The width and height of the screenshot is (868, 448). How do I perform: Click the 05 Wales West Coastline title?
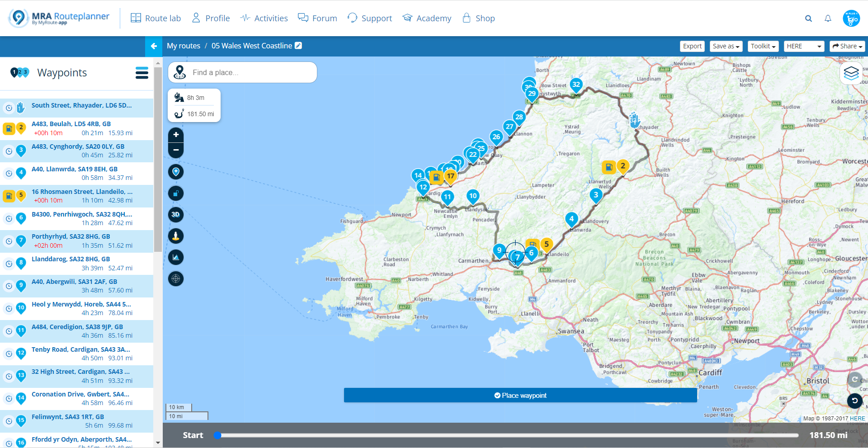[x=252, y=46]
